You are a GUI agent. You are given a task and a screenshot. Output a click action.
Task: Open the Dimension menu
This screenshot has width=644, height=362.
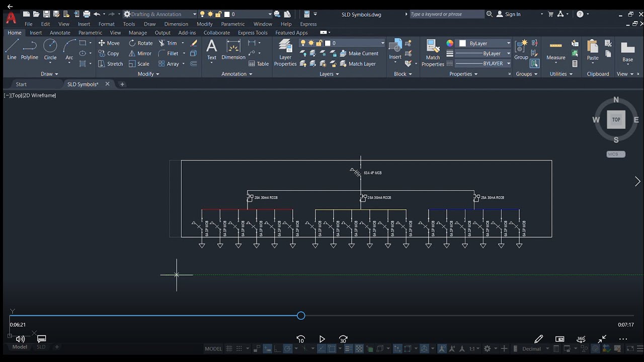pyautogui.click(x=176, y=24)
